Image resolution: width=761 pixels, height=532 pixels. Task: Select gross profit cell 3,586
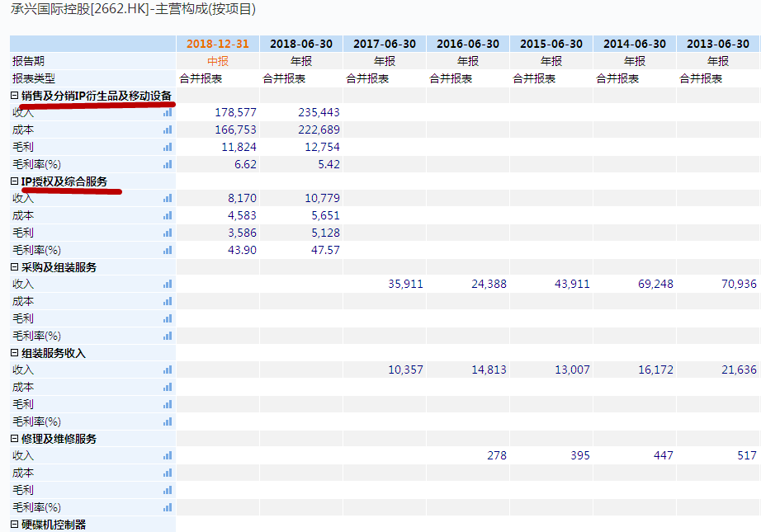[x=242, y=233]
